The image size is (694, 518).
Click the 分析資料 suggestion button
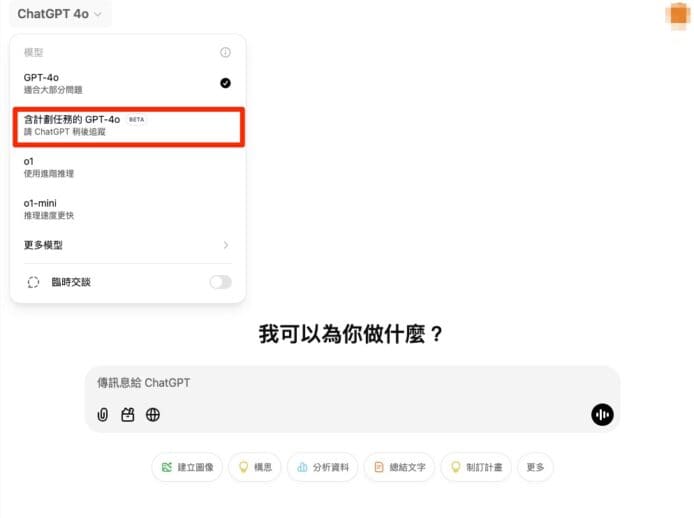click(322, 467)
